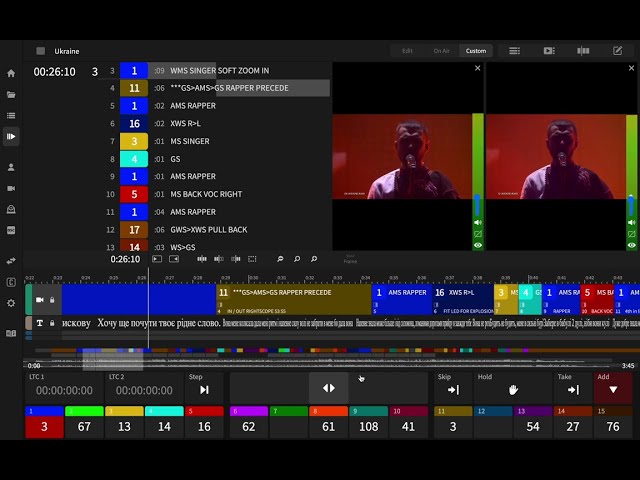Click the middle magnifier zoom icon

tap(297, 259)
